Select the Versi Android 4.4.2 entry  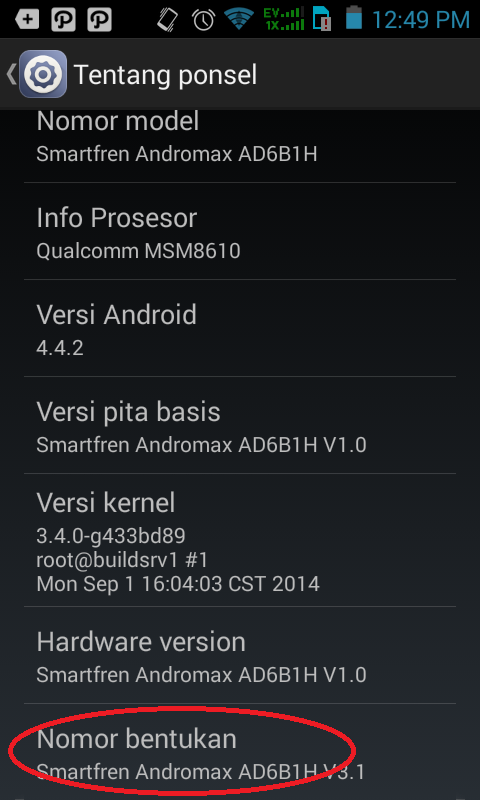point(240,328)
